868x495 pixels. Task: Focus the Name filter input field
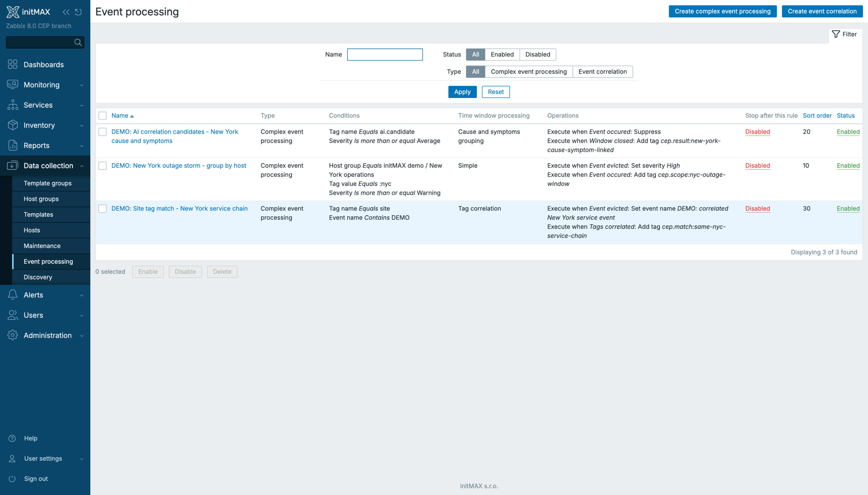tap(384, 54)
